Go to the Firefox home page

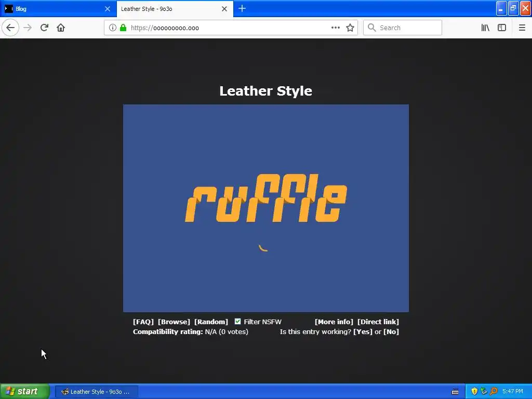61,28
